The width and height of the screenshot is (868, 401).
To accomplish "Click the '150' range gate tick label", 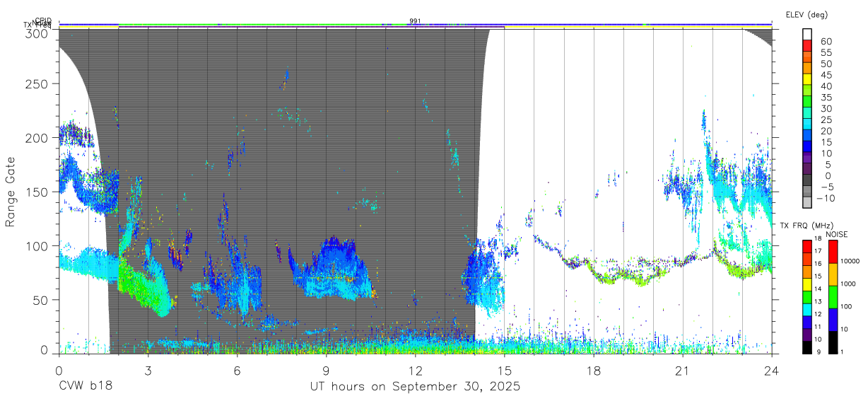I will click(37, 192).
